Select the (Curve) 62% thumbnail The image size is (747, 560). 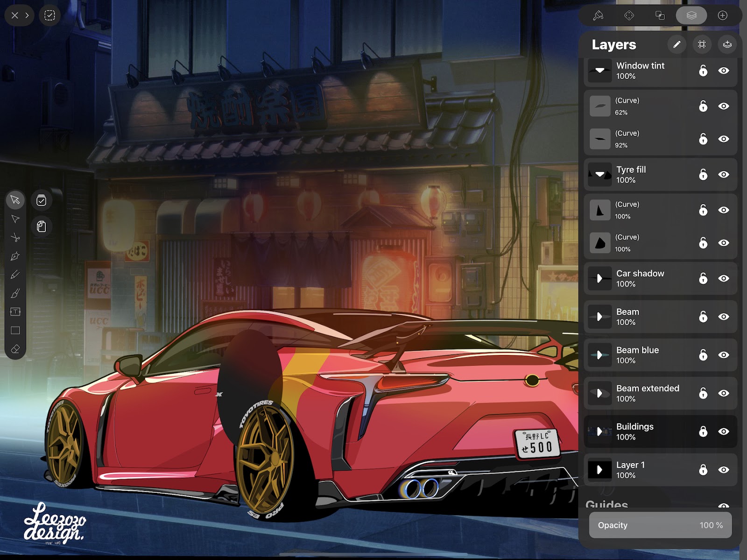click(600, 106)
